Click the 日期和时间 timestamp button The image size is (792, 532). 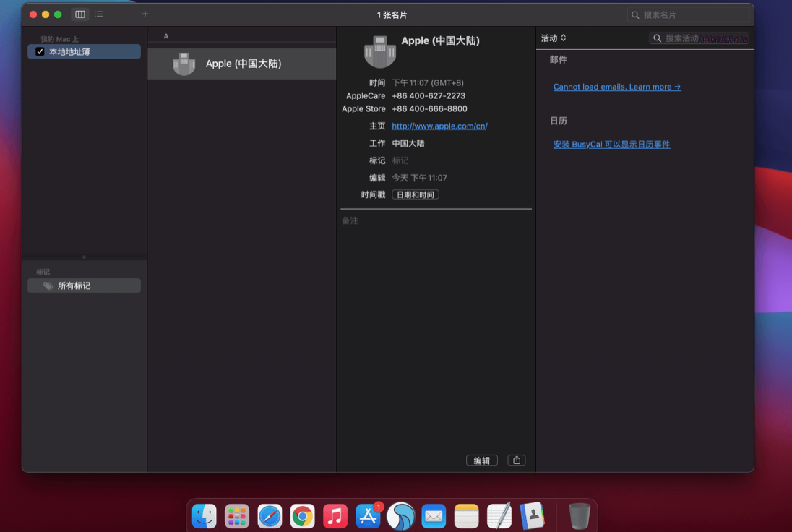point(415,194)
